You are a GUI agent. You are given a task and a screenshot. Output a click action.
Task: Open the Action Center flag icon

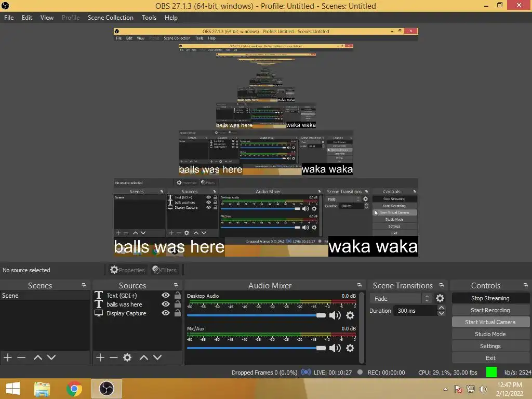point(458,389)
